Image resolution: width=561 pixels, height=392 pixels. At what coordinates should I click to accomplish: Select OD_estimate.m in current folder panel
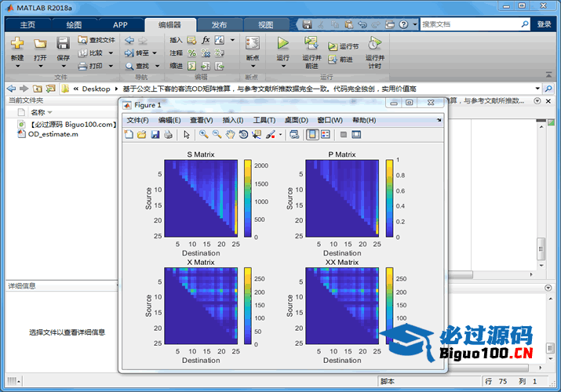click(x=53, y=134)
